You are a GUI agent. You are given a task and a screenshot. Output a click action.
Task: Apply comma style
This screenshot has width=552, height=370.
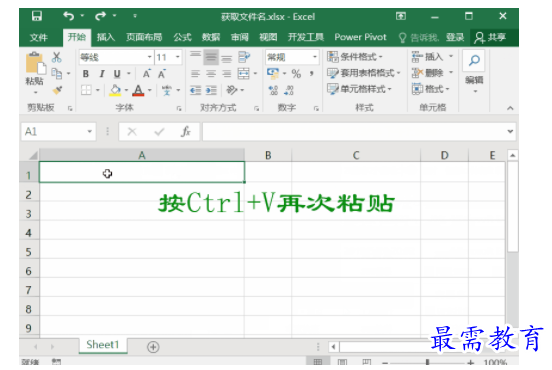tap(312, 74)
